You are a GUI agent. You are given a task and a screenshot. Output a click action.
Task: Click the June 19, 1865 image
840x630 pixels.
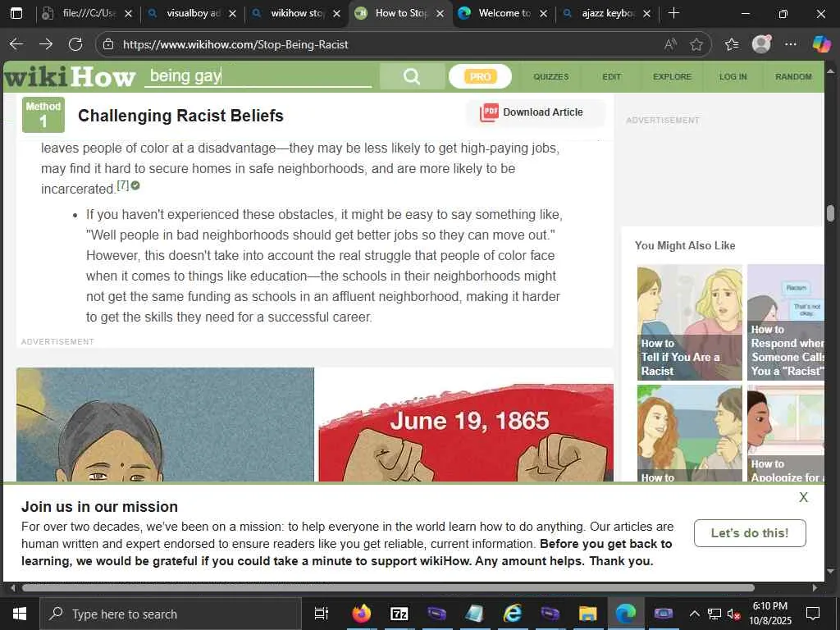466,431
